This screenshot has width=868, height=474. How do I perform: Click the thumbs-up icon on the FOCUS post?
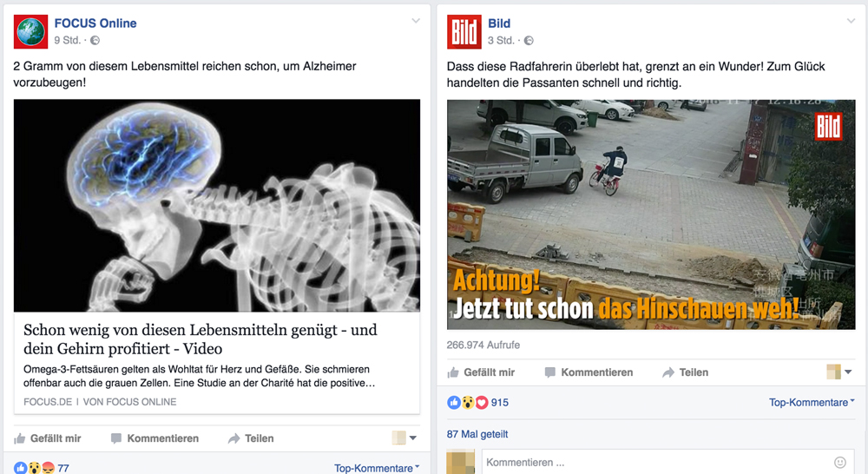point(20,438)
